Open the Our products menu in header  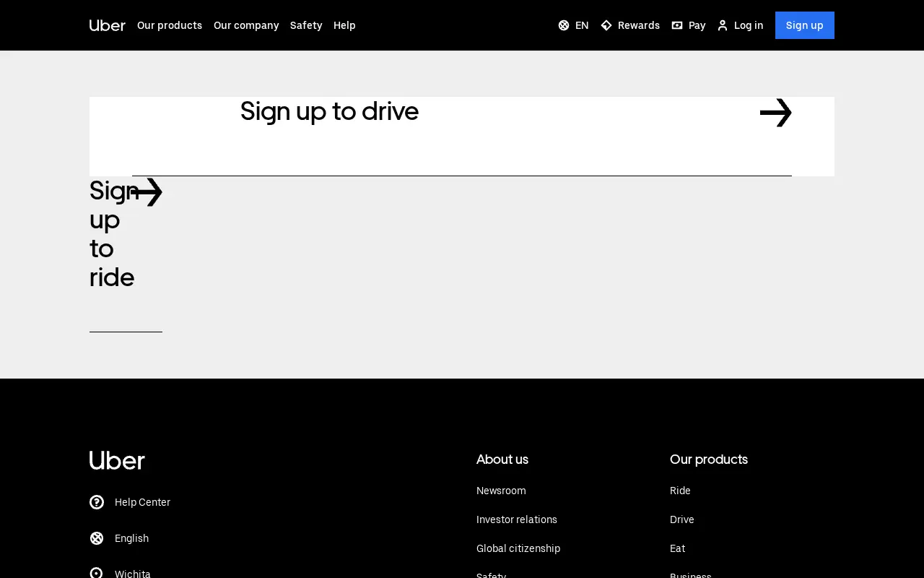tap(170, 25)
